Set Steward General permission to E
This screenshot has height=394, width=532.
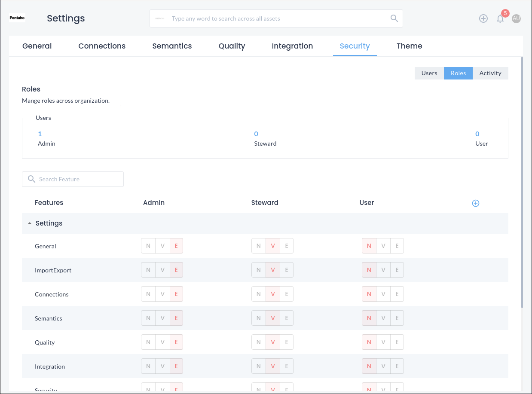click(x=287, y=246)
